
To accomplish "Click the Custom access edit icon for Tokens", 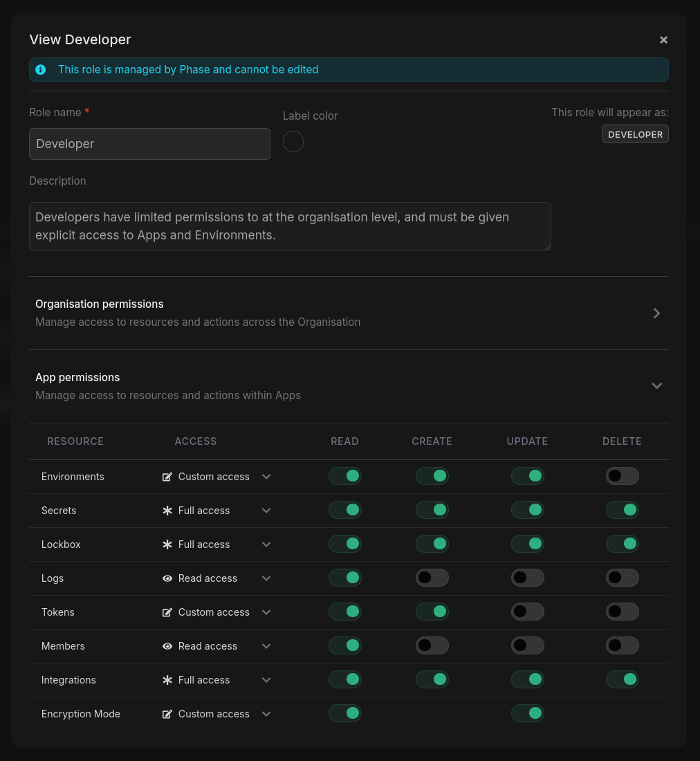I will click(167, 612).
